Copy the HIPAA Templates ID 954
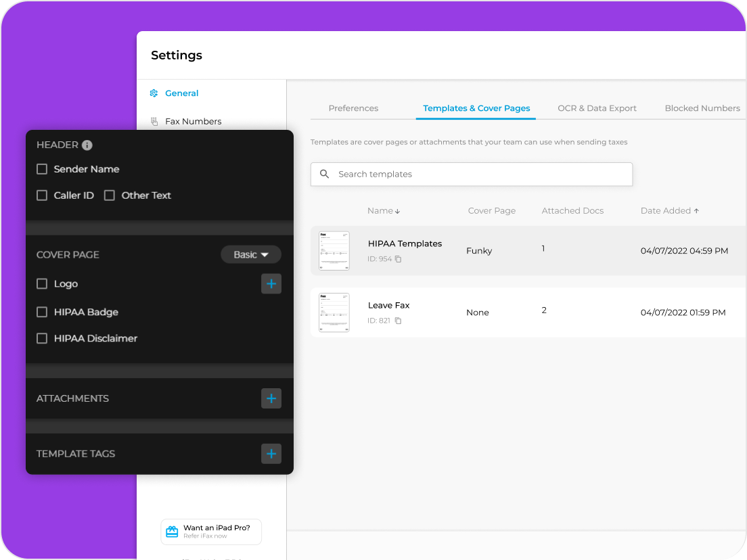Image resolution: width=747 pixels, height=560 pixels. [399, 259]
